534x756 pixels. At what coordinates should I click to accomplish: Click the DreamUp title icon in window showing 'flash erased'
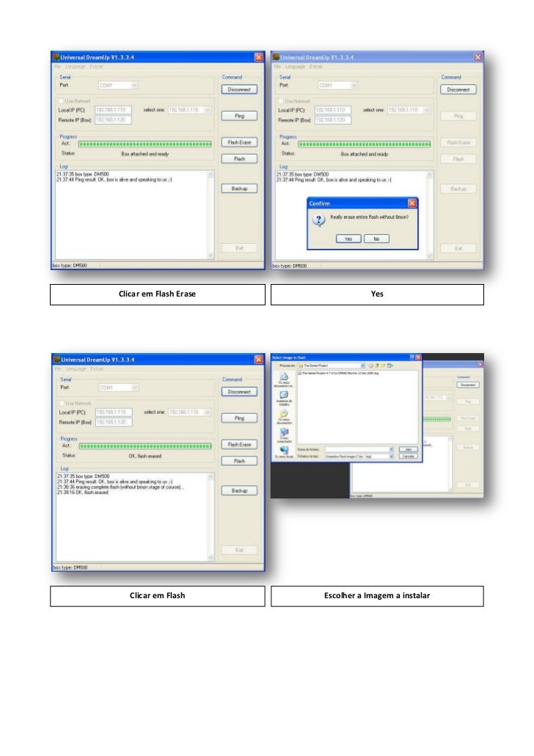tap(57, 359)
